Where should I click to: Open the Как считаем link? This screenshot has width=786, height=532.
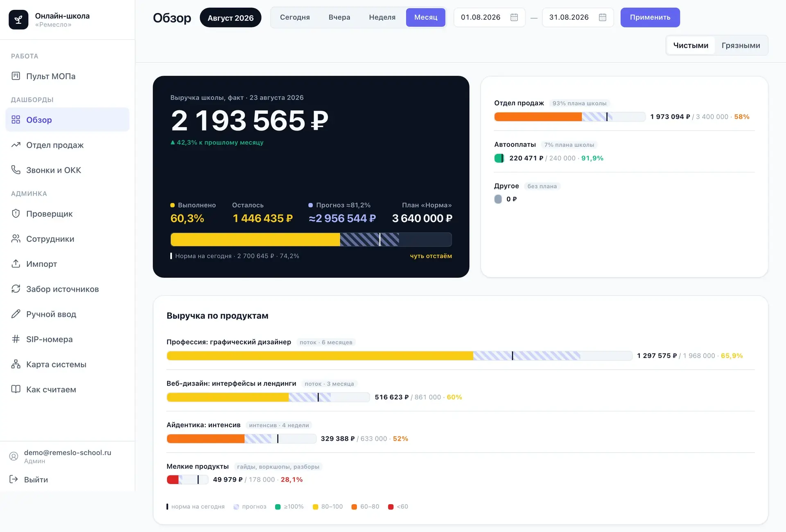pyautogui.click(x=68, y=389)
